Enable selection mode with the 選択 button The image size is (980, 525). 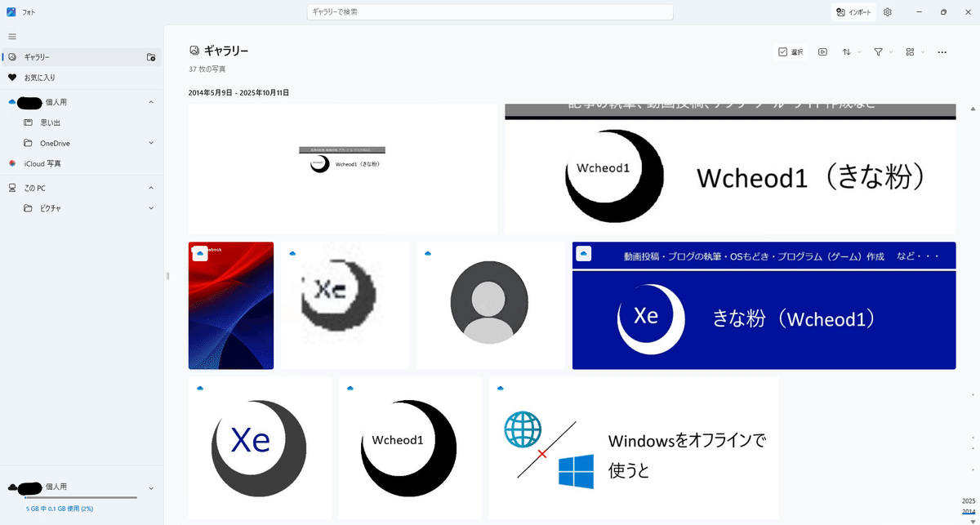pos(791,51)
